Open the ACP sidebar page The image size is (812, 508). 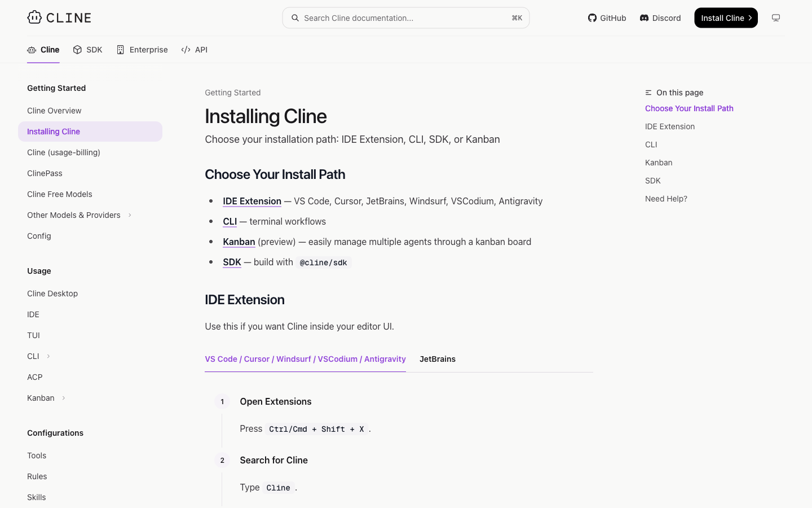tap(35, 377)
